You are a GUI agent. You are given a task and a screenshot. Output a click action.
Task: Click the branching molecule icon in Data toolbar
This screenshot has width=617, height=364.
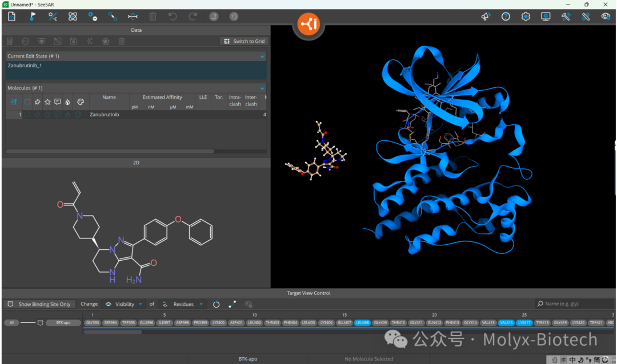(90, 41)
